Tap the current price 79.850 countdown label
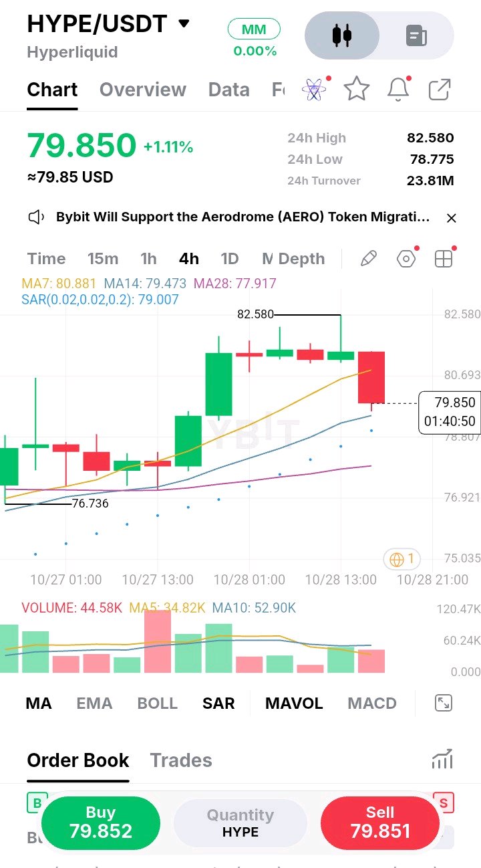481x868 pixels. 449,412
